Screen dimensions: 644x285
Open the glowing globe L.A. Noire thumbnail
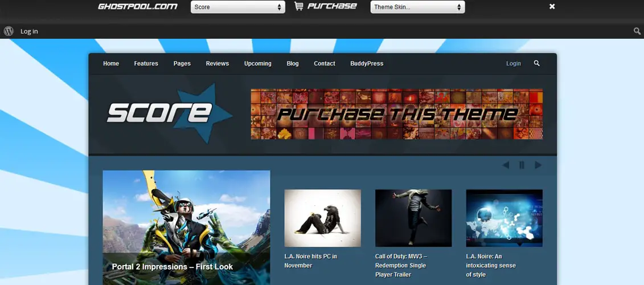coord(504,218)
